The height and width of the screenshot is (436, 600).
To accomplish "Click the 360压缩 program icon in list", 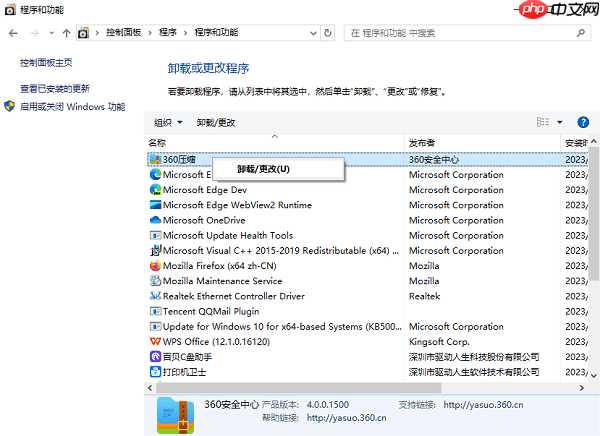I will [155, 159].
